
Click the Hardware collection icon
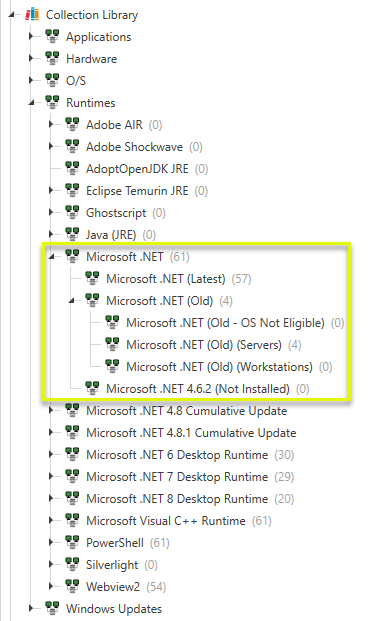[52, 58]
